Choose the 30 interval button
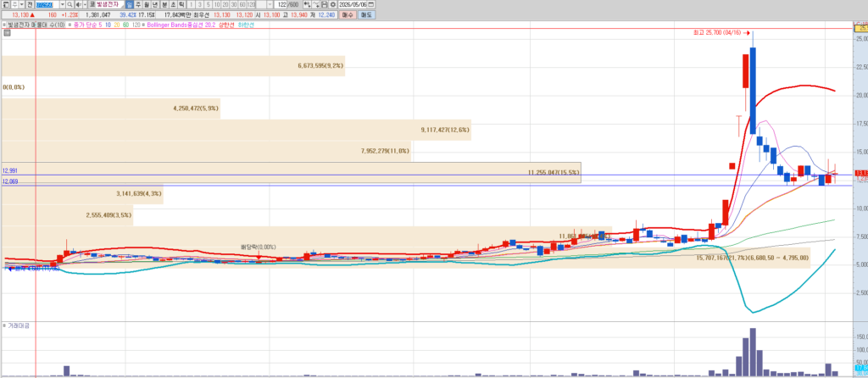868x378 pixels. (234, 4)
